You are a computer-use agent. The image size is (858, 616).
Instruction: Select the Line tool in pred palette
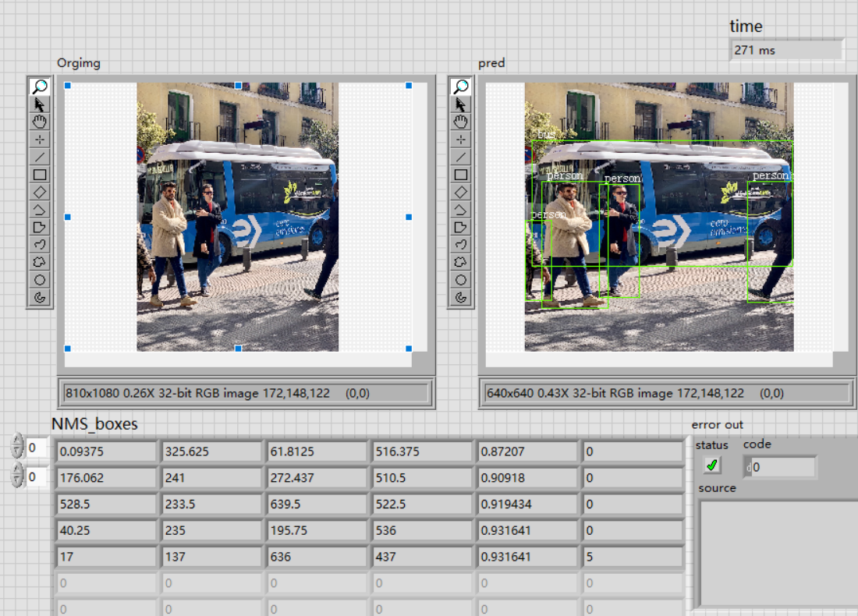coord(461,157)
